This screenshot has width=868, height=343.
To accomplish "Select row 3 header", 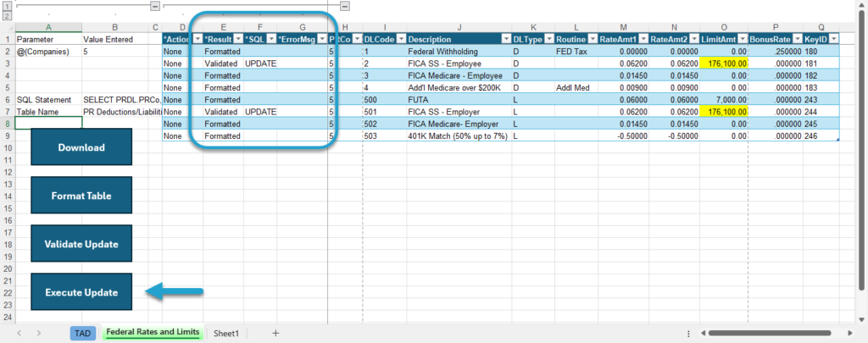I will 7,64.
